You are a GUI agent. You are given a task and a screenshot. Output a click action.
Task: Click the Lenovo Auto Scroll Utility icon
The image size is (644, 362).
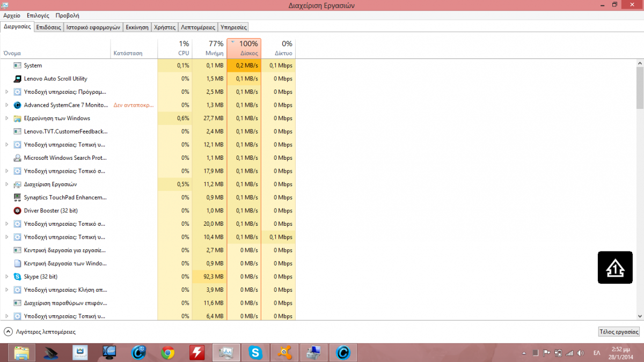[17, 79]
